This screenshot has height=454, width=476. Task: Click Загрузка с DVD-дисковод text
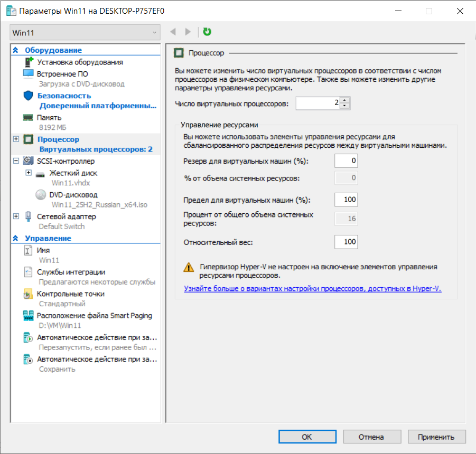click(x=82, y=84)
